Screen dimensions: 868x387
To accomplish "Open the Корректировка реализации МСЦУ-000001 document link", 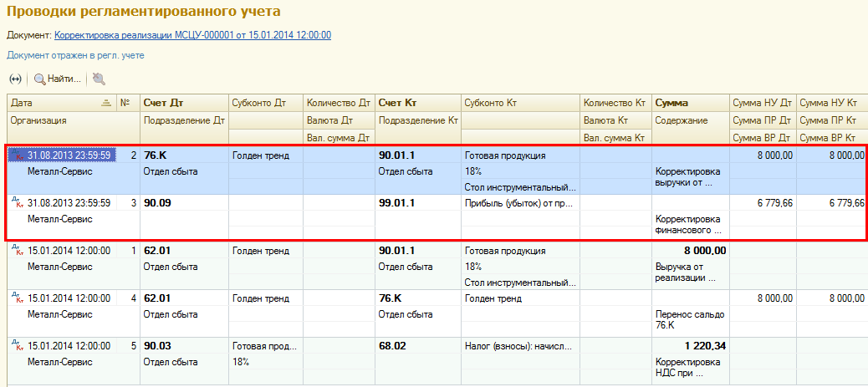I will pyautogui.click(x=192, y=35).
